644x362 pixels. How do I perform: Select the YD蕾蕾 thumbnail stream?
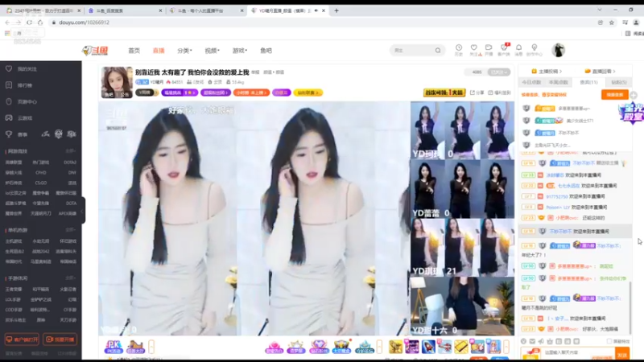click(x=462, y=189)
